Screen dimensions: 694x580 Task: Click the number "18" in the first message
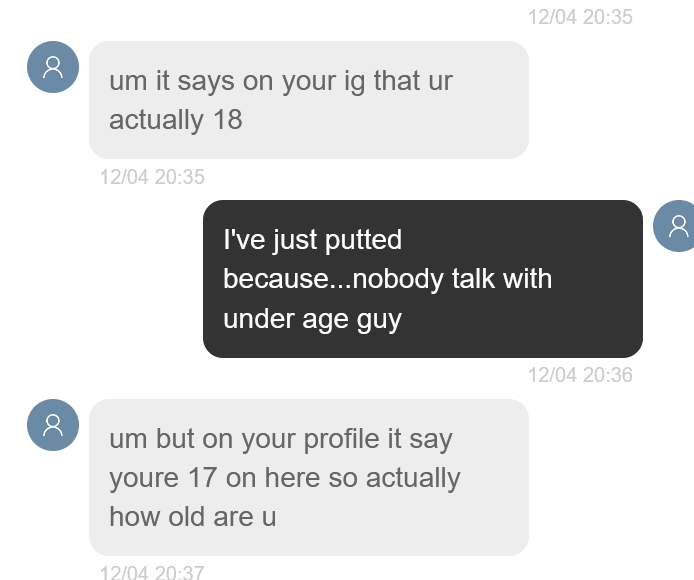pos(227,120)
